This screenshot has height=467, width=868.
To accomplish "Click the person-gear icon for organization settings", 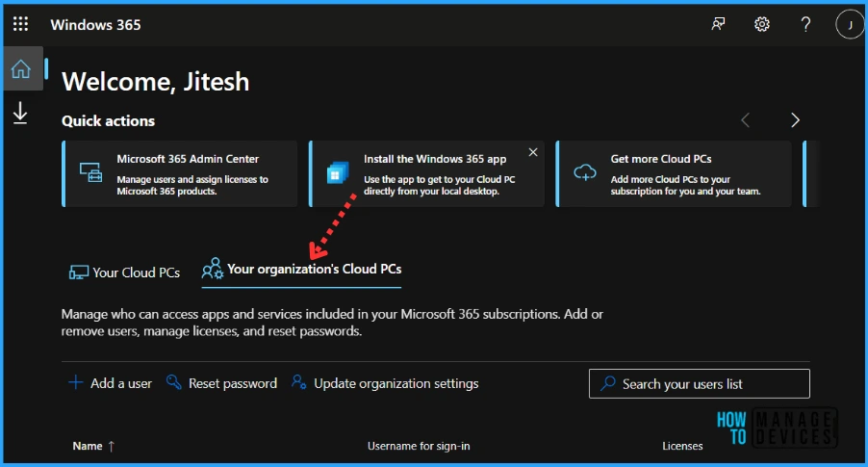I will click(299, 382).
